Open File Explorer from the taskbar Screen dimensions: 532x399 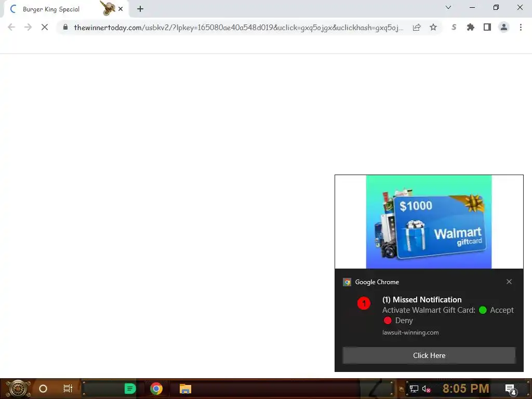(x=185, y=389)
